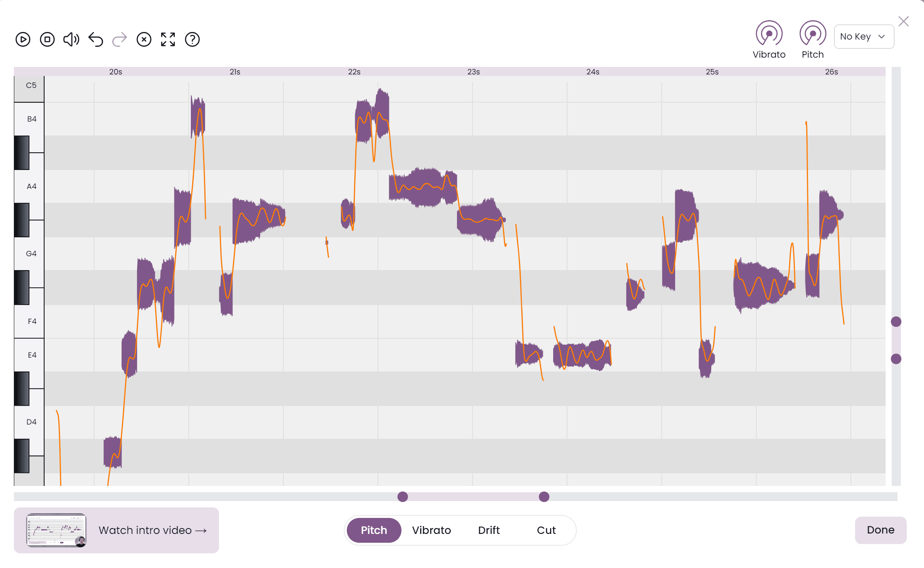Click the Undo arrow icon

coord(96,40)
